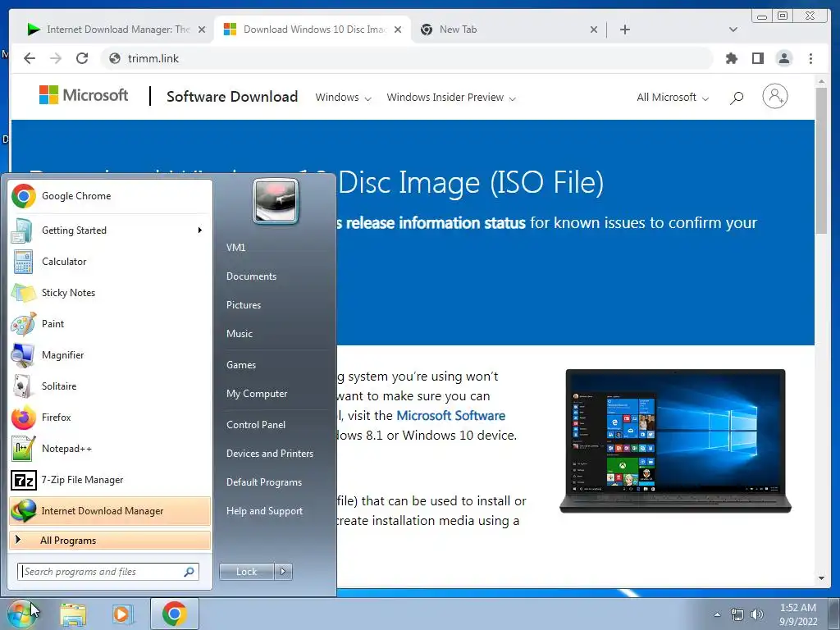Click the Microsoft logo
Screen dimensions: 840x630
coord(84,95)
